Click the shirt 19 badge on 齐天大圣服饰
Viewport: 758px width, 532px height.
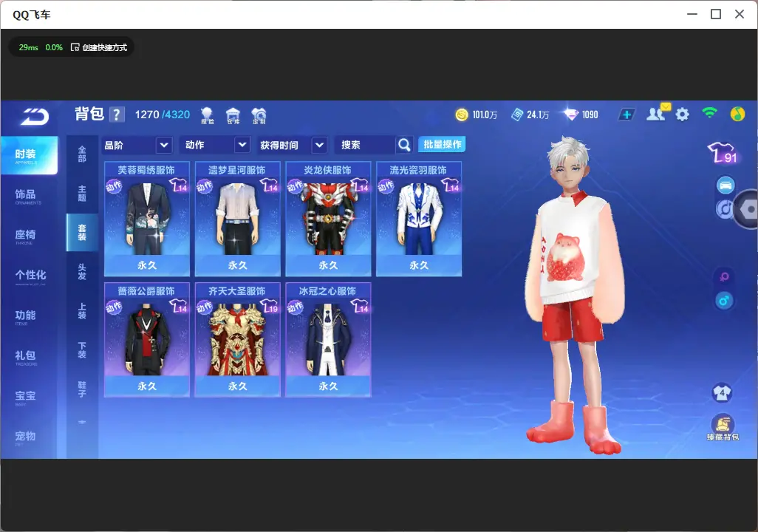click(x=269, y=307)
